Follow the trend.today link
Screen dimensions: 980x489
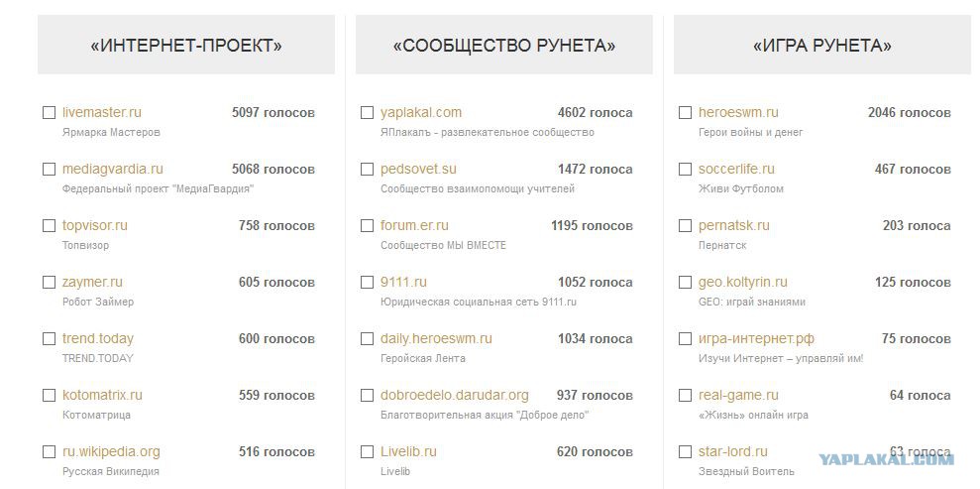pos(97,338)
